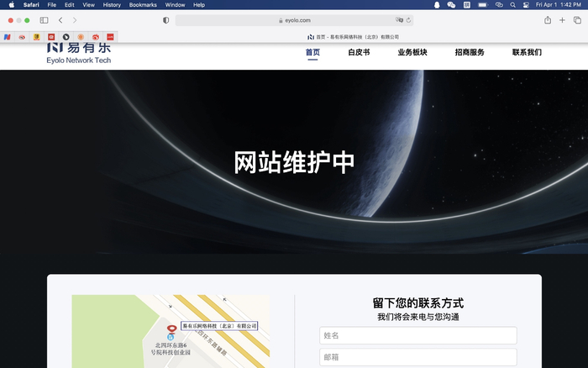Click the WeChat menu bar icon
The width and height of the screenshot is (588, 368).
(451, 5)
